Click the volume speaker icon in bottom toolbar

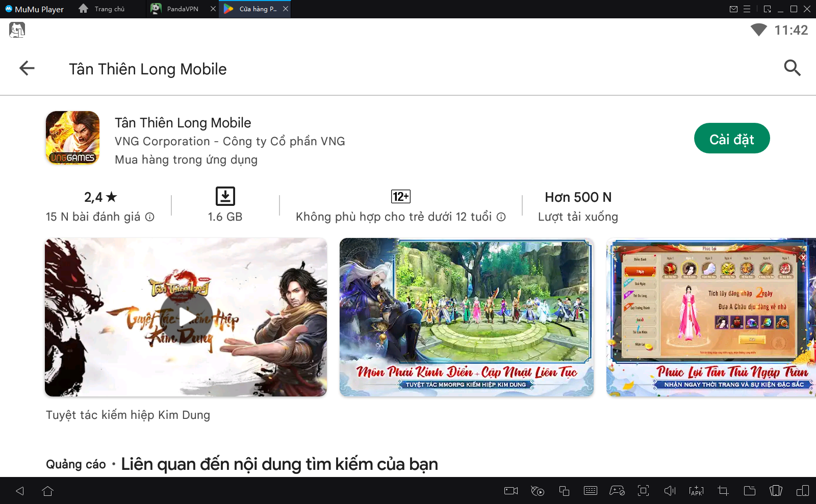point(670,491)
